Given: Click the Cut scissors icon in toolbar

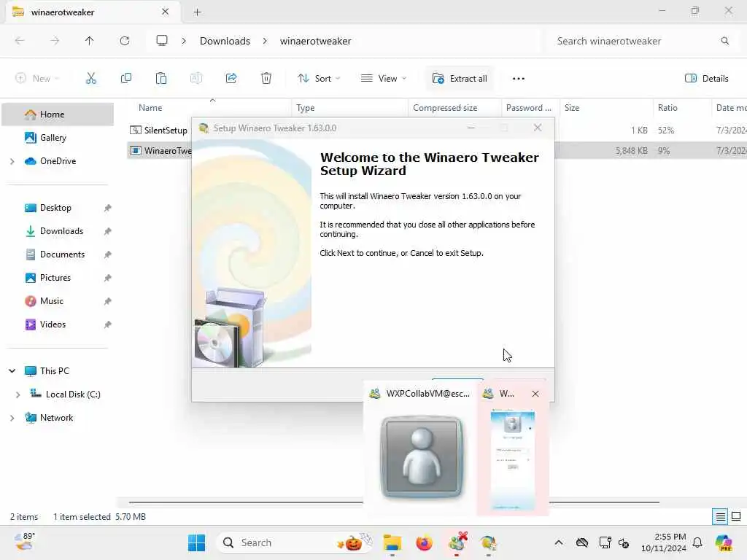Looking at the screenshot, I should tap(90, 79).
